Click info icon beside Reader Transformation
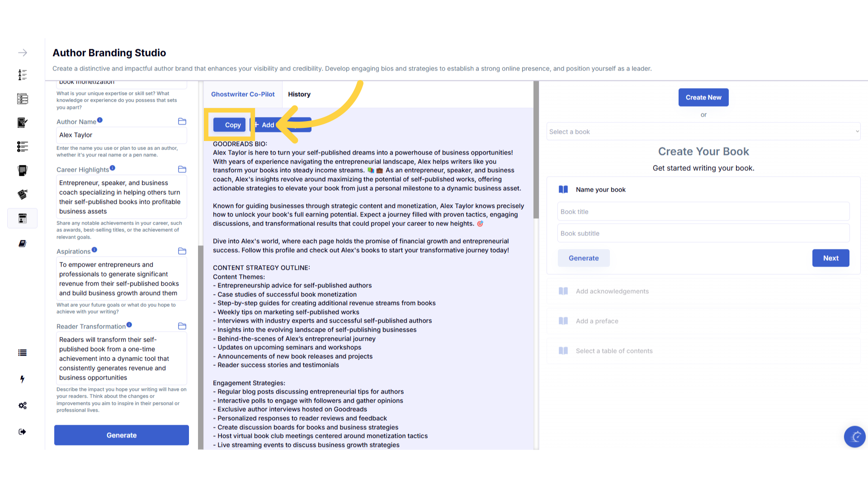The image size is (868, 488). [x=129, y=325]
